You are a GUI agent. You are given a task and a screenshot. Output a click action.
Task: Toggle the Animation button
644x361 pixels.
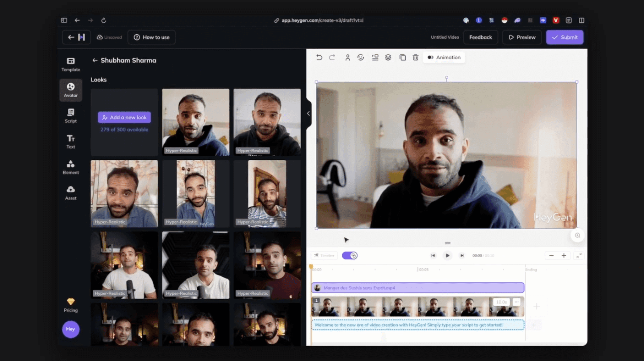click(x=444, y=57)
